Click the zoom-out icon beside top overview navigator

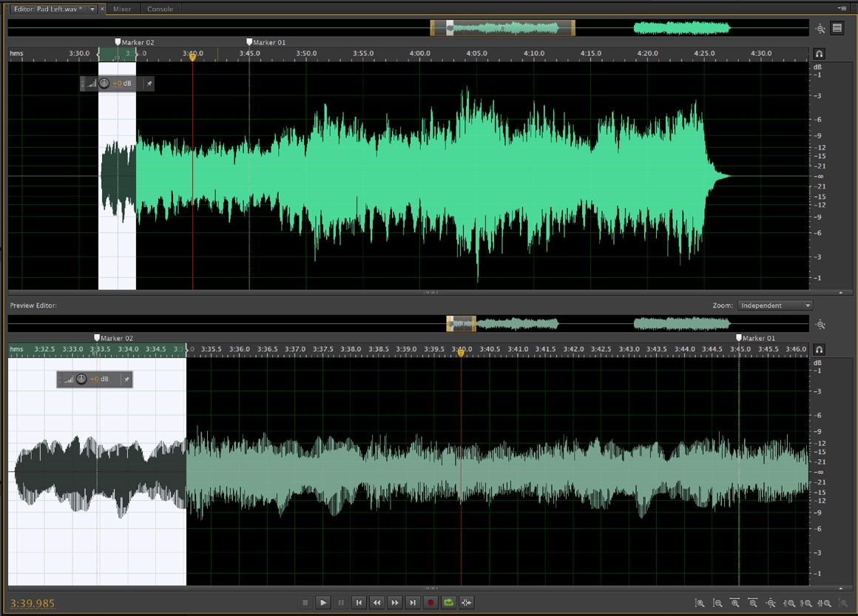pos(820,28)
